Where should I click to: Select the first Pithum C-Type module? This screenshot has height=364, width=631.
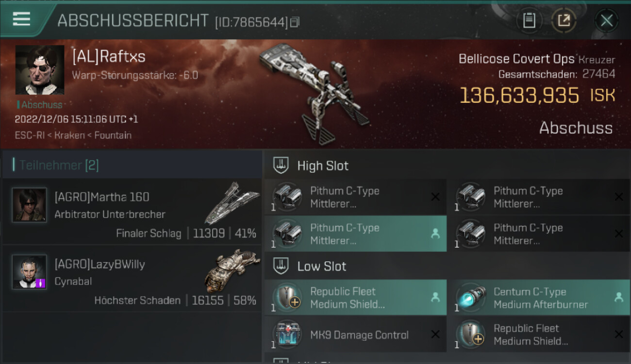pos(355,197)
